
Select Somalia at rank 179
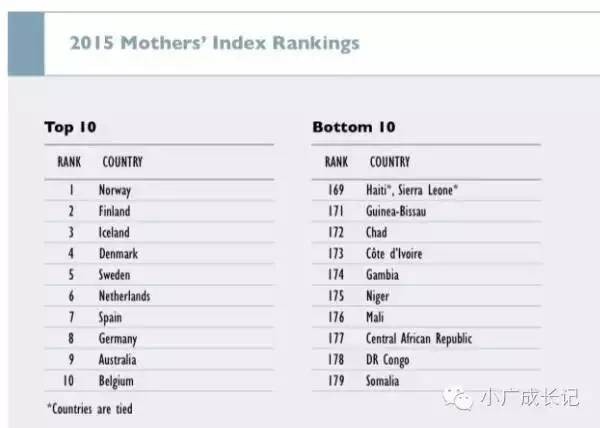pos(384,381)
